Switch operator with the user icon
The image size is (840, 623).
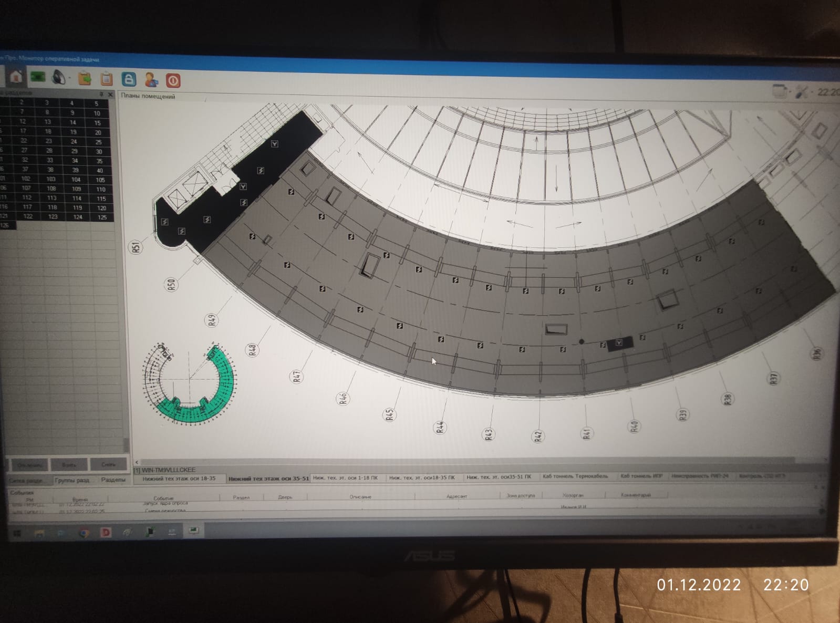click(x=151, y=80)
